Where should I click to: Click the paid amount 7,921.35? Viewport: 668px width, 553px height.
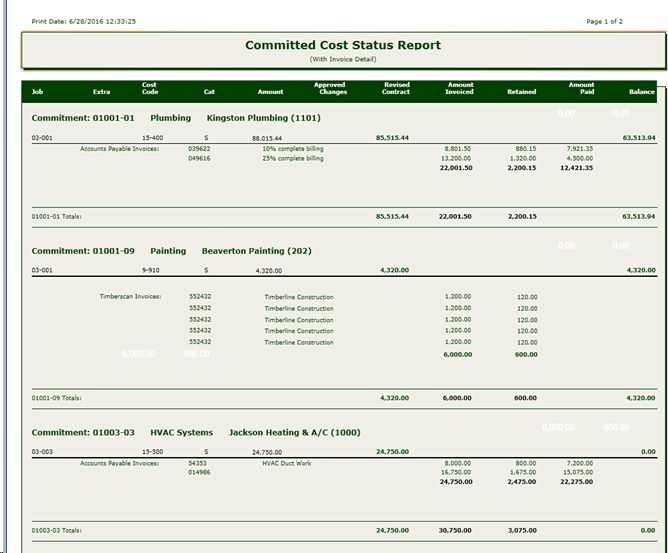580,149
